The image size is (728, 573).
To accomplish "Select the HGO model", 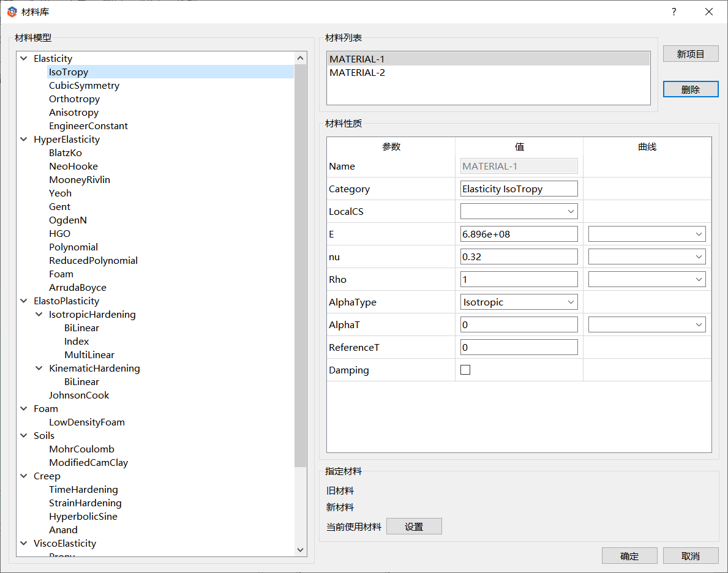I will click(x=60, y=234).
